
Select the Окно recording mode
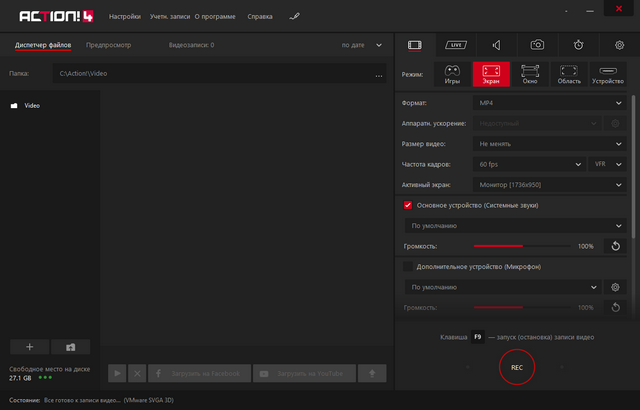point(530,74)
